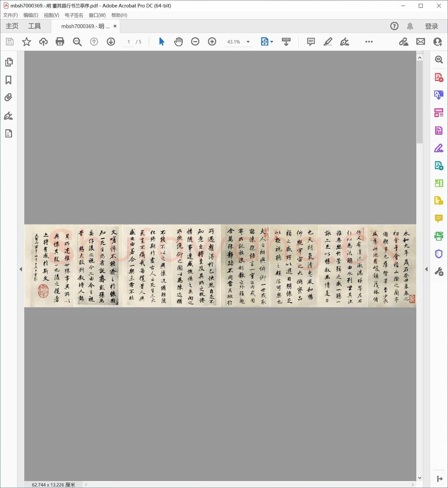Share a link to the file
This screenshot has width=448, height=488.
(x=403, y=42)
